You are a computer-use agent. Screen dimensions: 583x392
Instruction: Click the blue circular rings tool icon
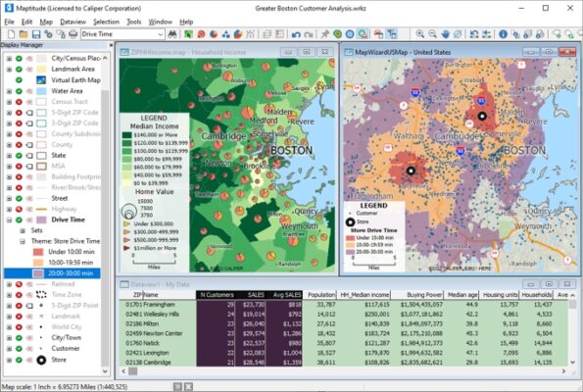point(350,34)
